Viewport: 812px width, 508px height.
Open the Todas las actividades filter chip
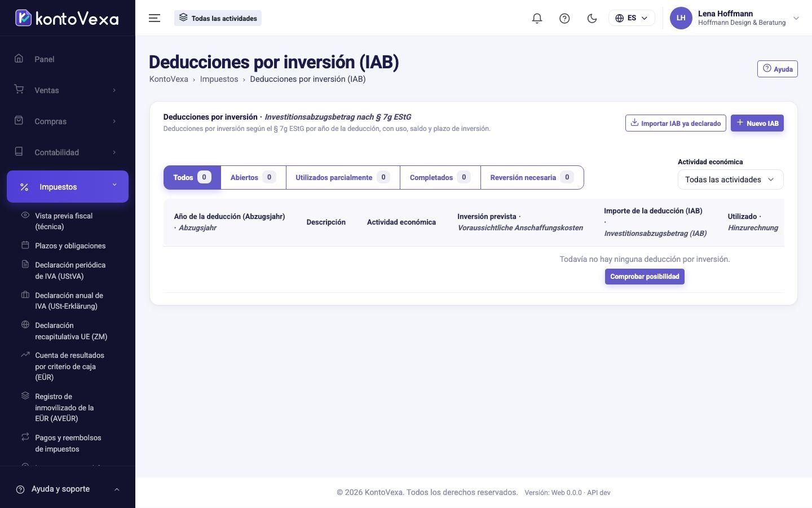click(x=218, y=18)
